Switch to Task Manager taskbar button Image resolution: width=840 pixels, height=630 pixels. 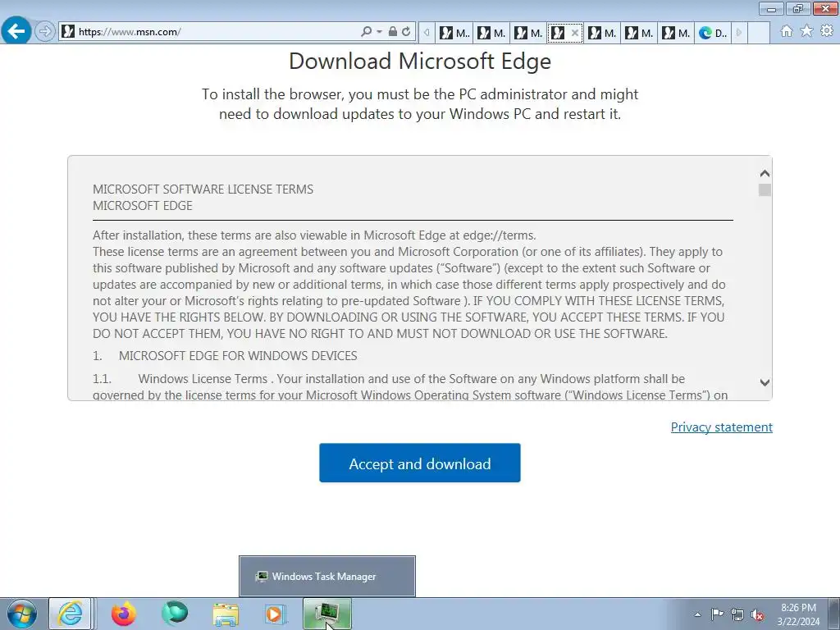click(327, 614)
